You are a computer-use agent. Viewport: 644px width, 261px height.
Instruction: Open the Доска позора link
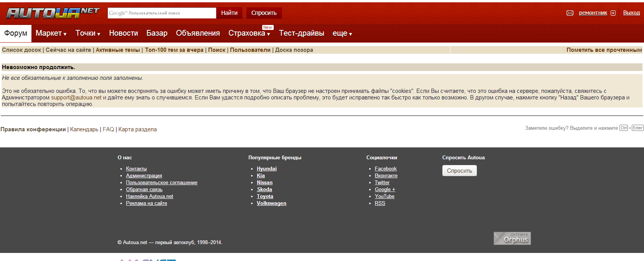click(294, 50)
